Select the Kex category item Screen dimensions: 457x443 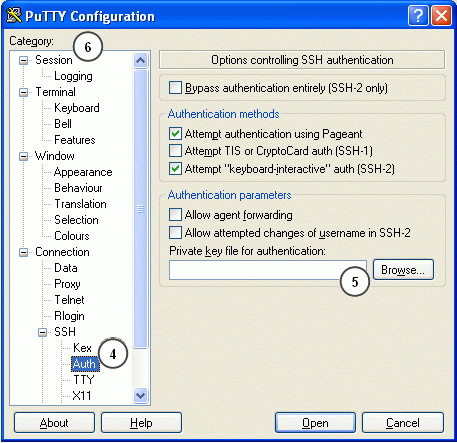tap(82, 348)
